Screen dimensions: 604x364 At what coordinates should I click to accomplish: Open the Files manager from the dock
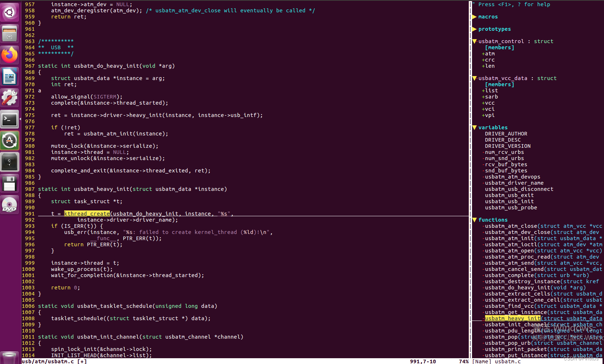9,34
